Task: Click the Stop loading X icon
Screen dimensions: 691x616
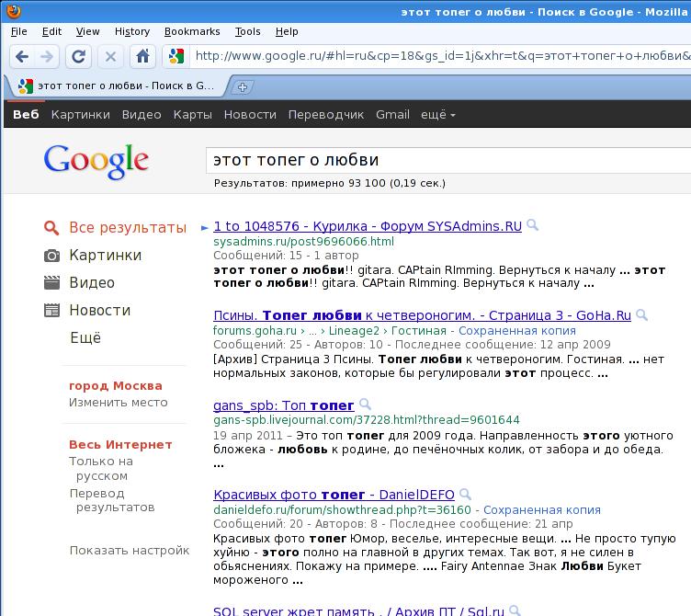Action: [x=110, y=56]
